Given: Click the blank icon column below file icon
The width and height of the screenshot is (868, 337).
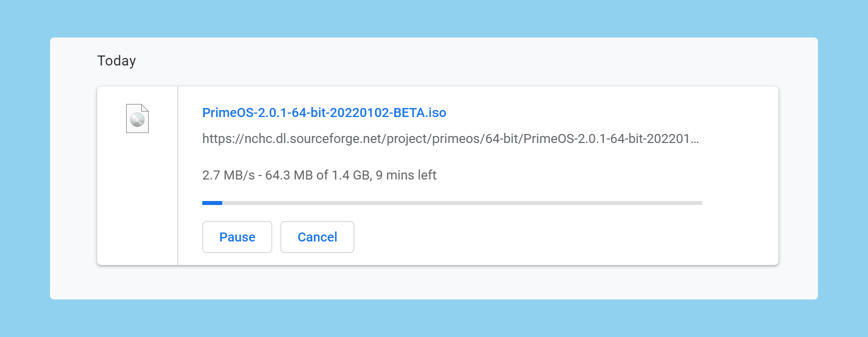Looking at the screenshot, I should 137,200.
